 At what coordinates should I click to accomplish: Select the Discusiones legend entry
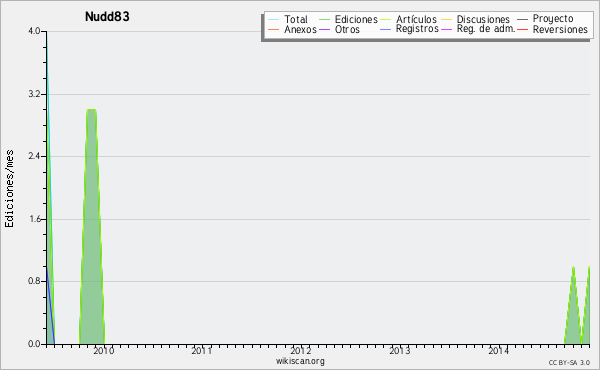tap(483, 19)
